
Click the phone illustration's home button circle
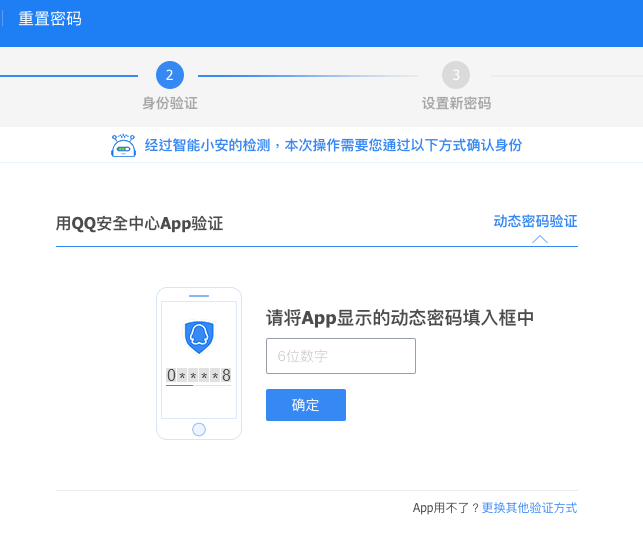click(199, 429)
